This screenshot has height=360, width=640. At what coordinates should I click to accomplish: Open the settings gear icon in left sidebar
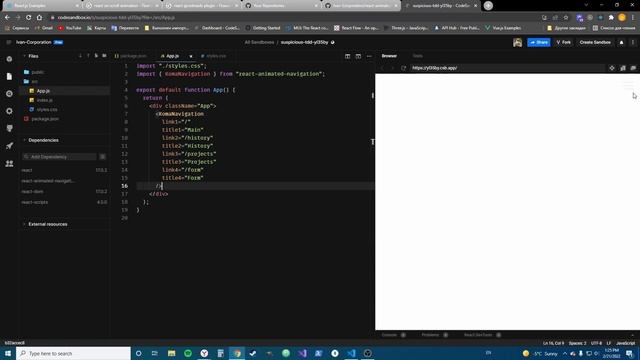coord(9,111)
